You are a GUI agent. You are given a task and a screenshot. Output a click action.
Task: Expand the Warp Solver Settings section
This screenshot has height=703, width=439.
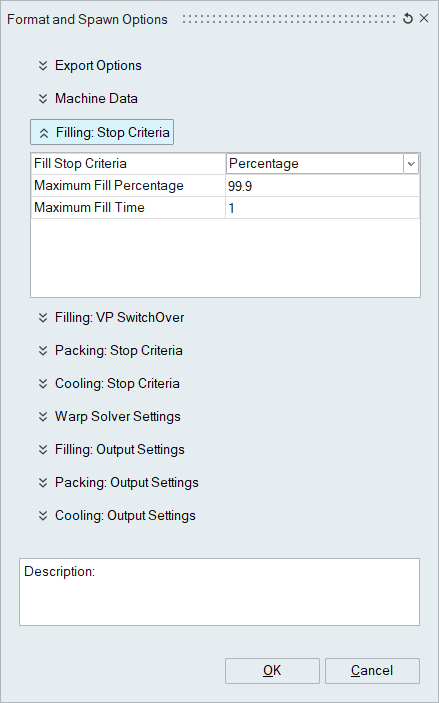point(109,417)
